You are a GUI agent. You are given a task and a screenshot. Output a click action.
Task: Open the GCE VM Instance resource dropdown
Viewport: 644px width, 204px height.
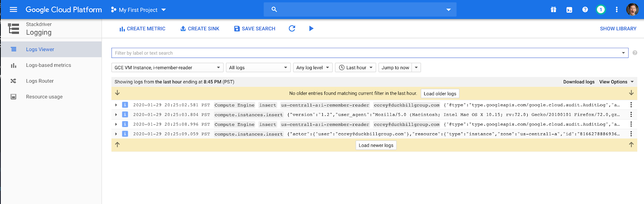click(167, 68)
